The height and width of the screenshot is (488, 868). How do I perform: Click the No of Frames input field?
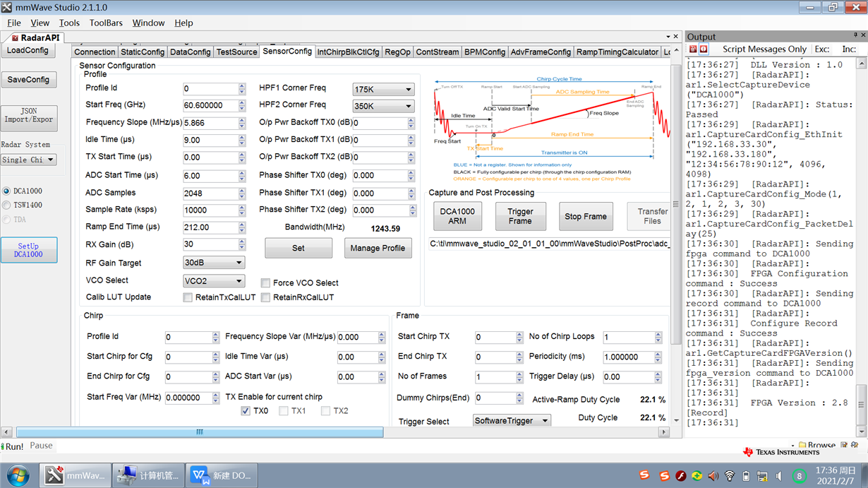coord(494,377)
